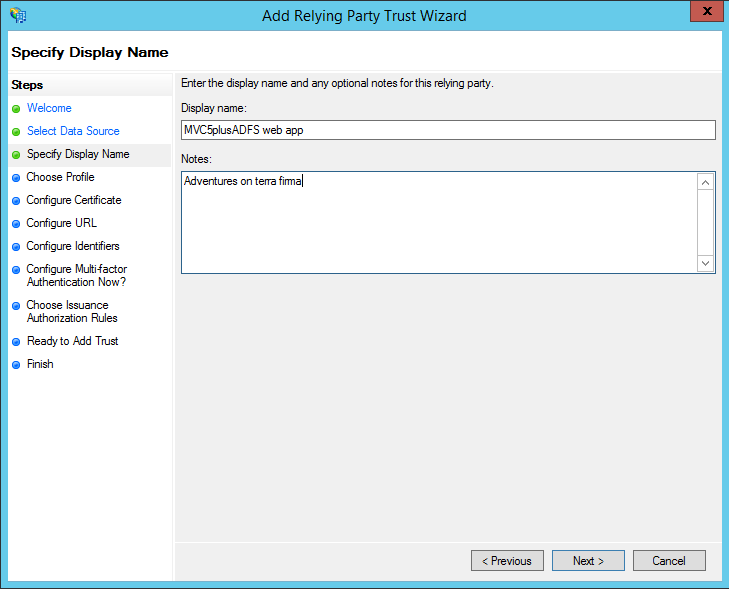Click the Choose Issuance Authorization Rules step
This screenshot has width=729, height=589.
click(72, 311)
